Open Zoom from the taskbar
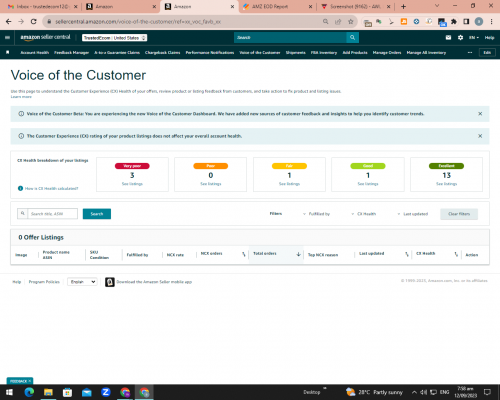This screenshot has width=500, height=400. 106,392
